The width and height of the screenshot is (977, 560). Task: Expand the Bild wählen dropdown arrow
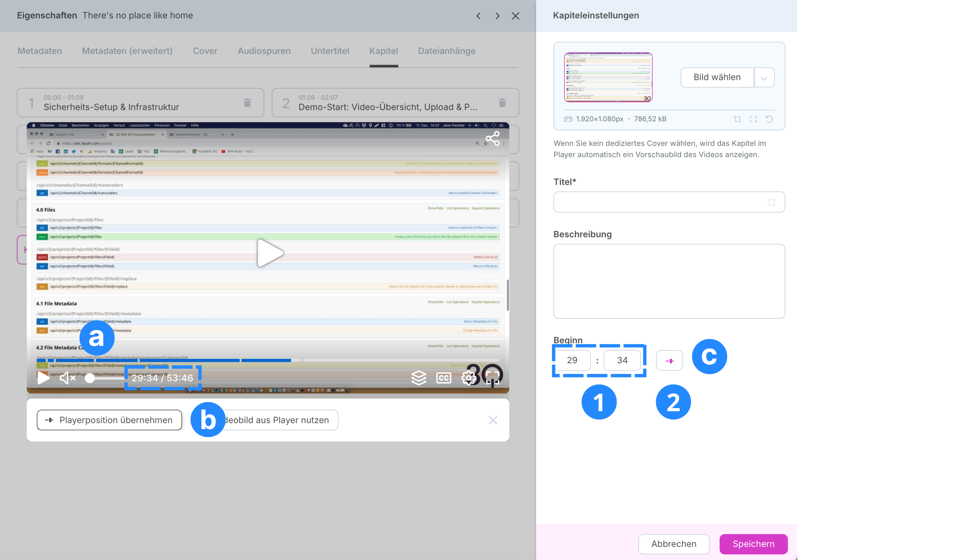point(764,78)
